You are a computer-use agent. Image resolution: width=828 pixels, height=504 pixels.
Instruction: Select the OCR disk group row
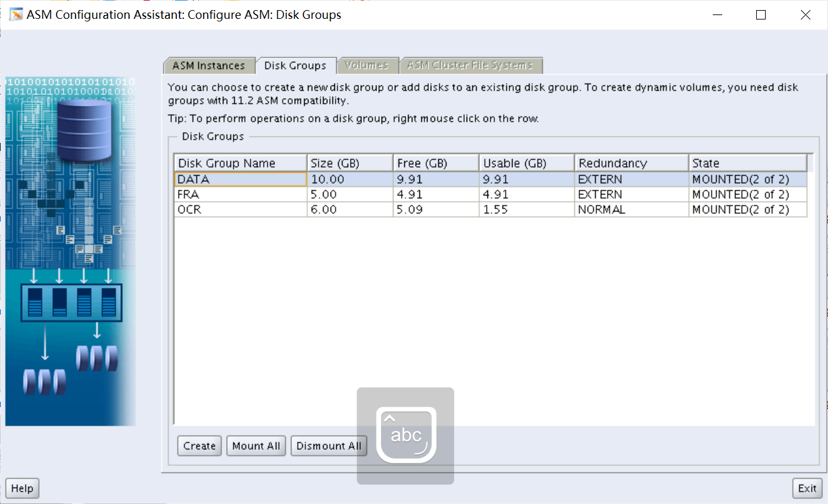[x=491, y=210]
